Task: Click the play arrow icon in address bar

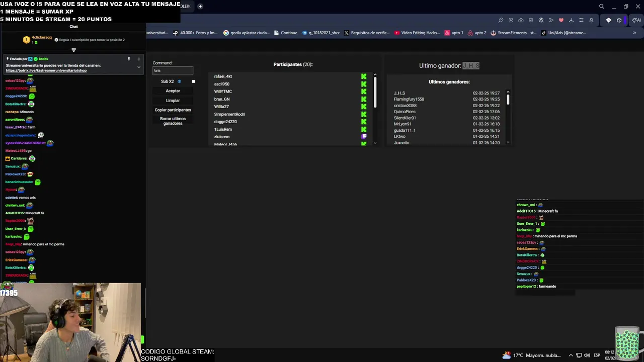Action: click(551, 20)
